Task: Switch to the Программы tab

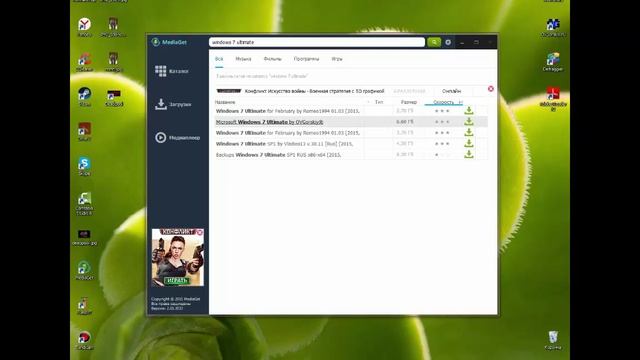Action: click(307, 59)
